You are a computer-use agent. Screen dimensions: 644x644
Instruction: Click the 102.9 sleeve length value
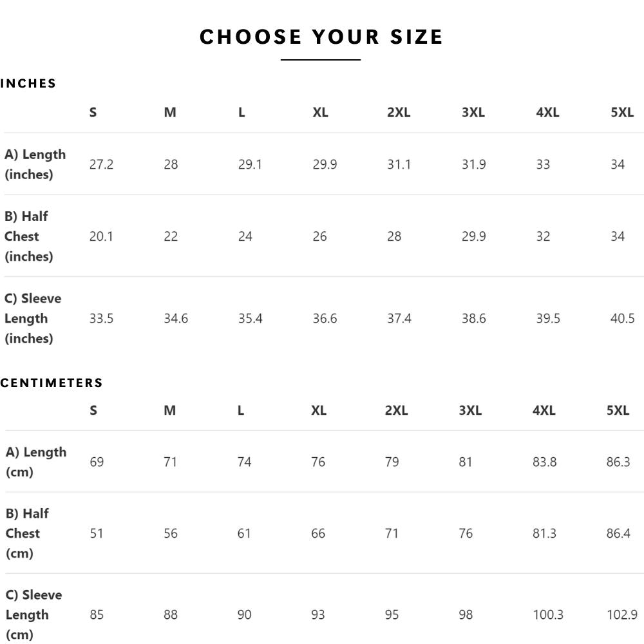[621, 615]
